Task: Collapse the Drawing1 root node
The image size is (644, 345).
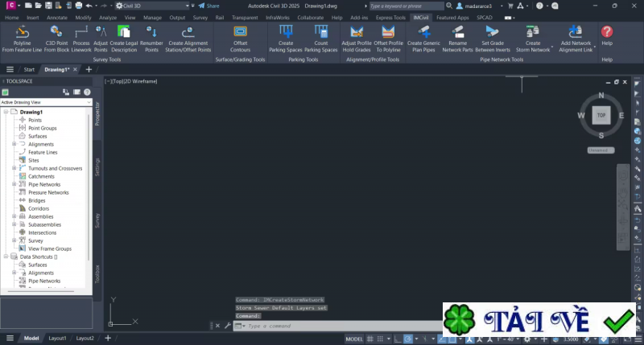Action: [x=6, y=112]
